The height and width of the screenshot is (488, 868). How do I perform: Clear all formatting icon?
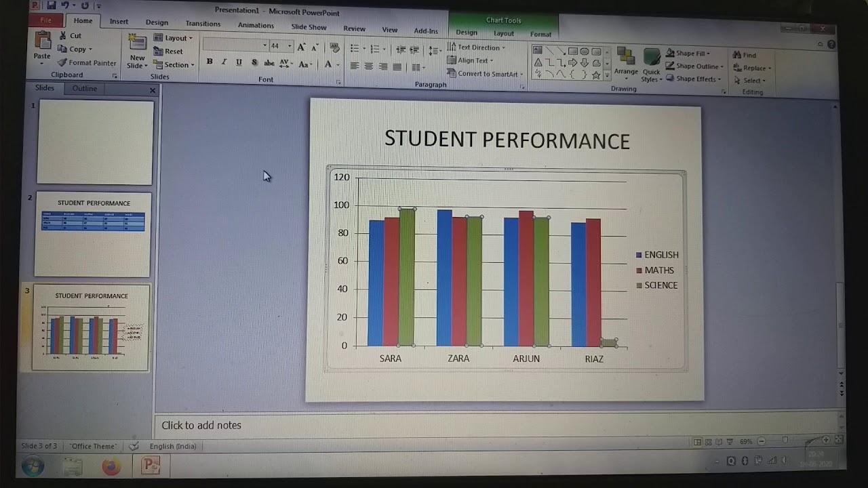click(x=334, y=47)
